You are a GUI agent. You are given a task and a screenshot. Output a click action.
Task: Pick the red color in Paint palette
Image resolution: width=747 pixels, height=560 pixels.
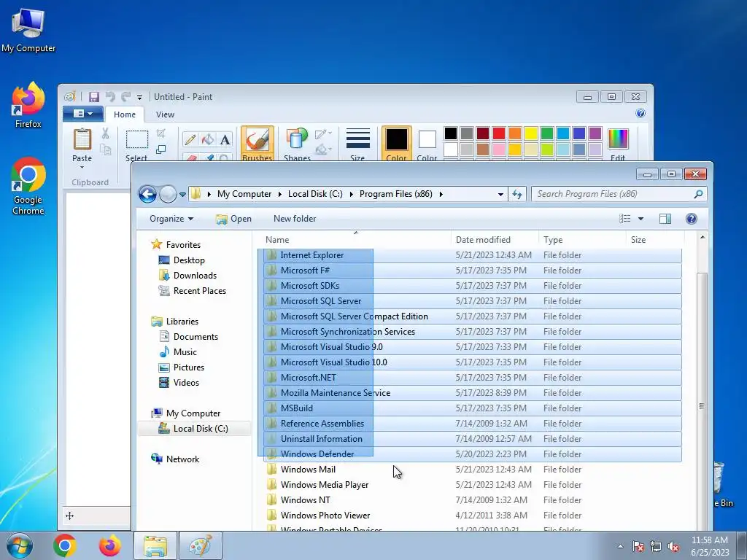pyautogui.click(x=499, y=133)
